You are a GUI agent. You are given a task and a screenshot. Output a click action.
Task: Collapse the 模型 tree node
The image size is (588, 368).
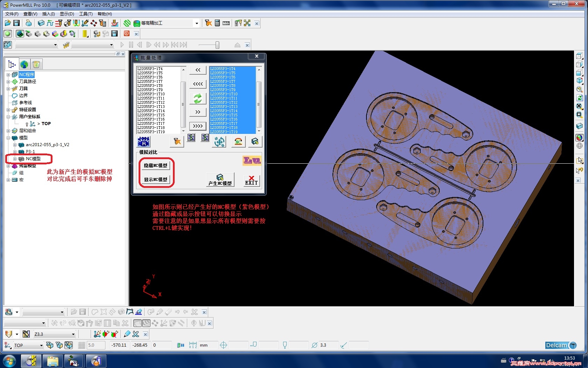pyautogui.click(x=8, y=138)
